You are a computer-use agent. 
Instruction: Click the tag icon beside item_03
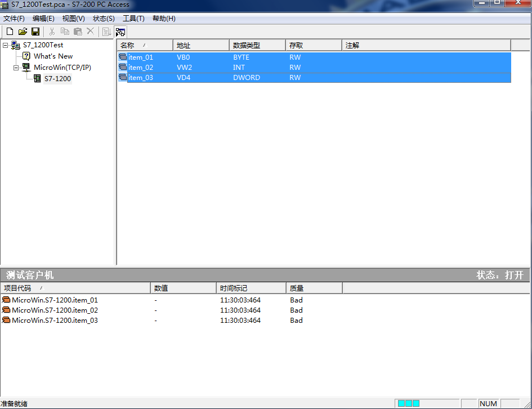point(123,77)
